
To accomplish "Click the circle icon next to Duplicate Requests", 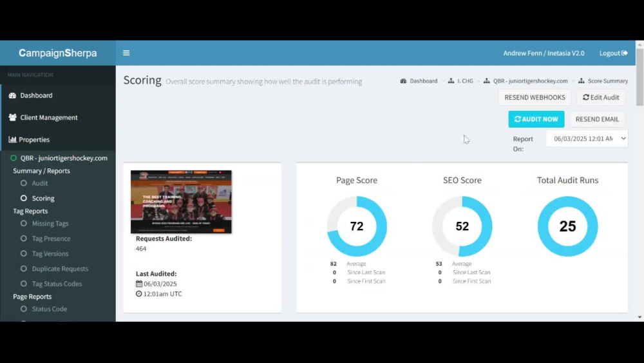I will coord(23,268).
